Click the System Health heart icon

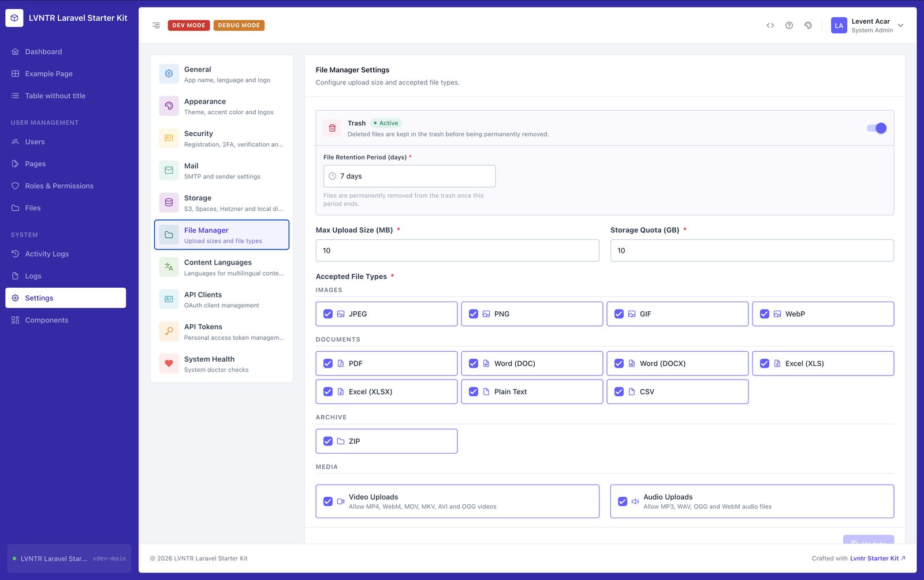169,364
